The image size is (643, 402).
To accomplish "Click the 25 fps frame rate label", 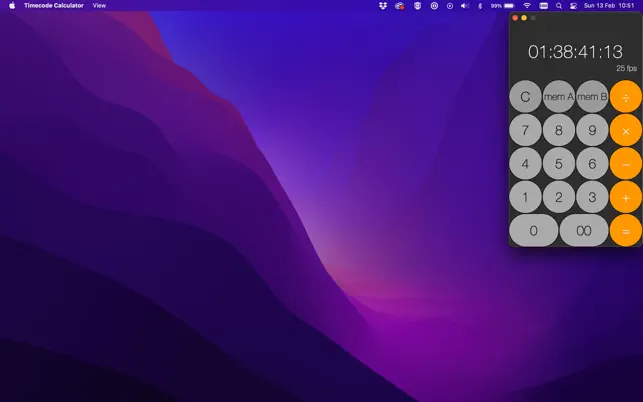I will (x=626, y=68).
